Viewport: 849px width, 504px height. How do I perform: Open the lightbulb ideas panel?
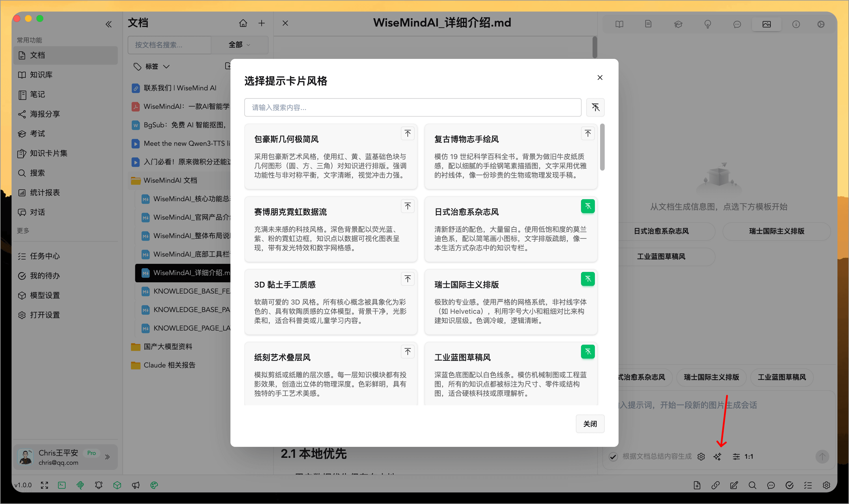pyautogui.click(x=708, y=24)
